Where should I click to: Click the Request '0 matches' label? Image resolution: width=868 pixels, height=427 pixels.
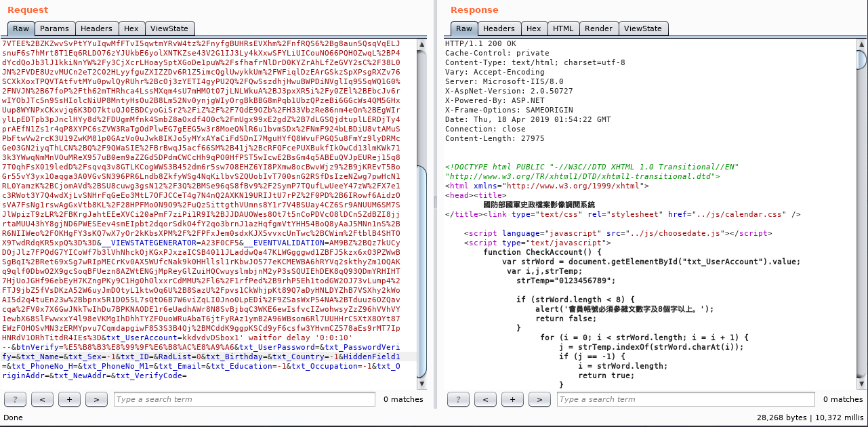tap(403, 399)
